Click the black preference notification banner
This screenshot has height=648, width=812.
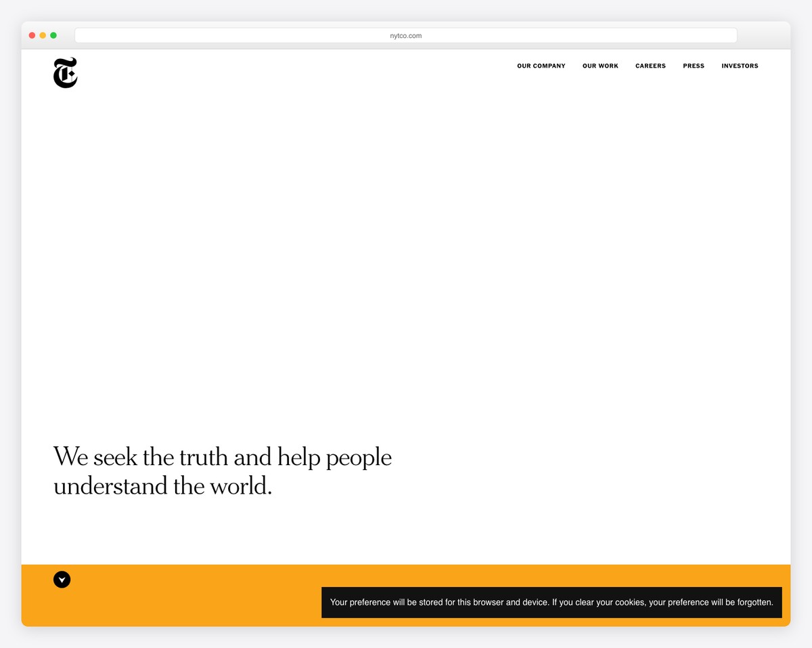(x=551, y=602)
